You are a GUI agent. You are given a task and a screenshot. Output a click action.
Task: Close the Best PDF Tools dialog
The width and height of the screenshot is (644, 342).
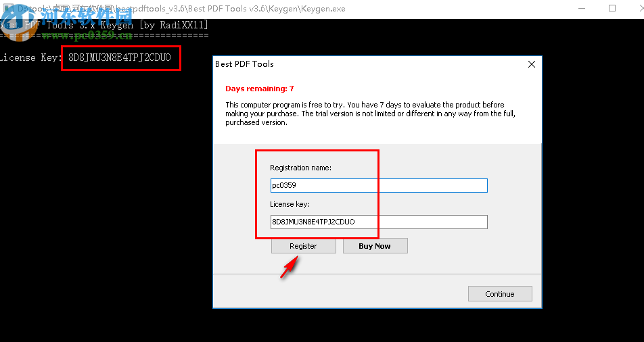532,64
